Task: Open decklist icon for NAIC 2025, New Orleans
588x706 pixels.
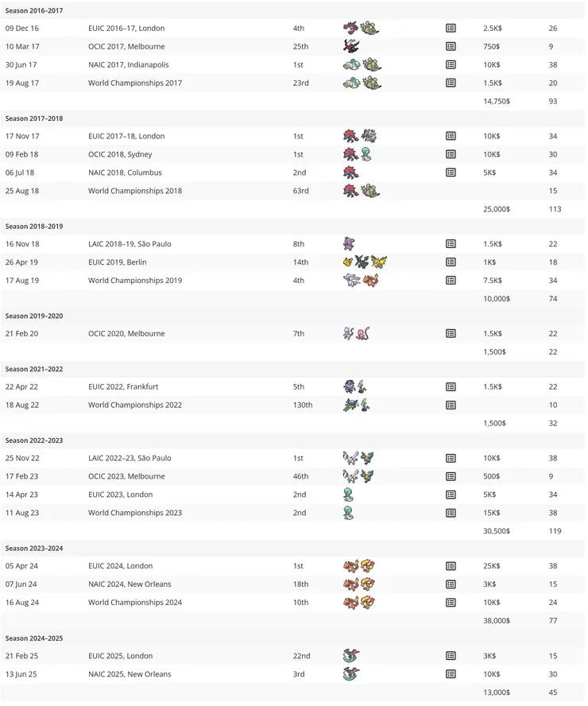Action: (x=451, y=674)
